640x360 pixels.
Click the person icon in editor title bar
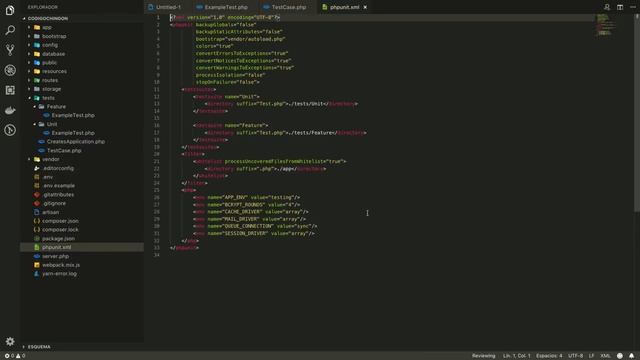pyautogui.click(x=607, y=7)
